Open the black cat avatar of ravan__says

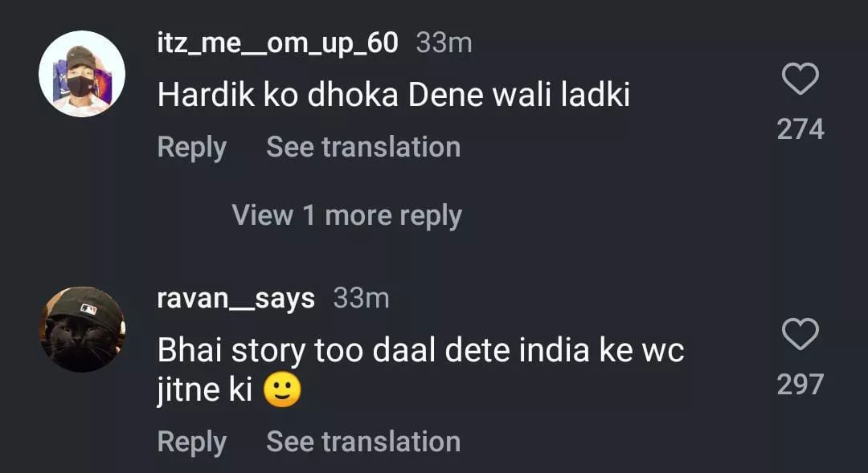82,329
